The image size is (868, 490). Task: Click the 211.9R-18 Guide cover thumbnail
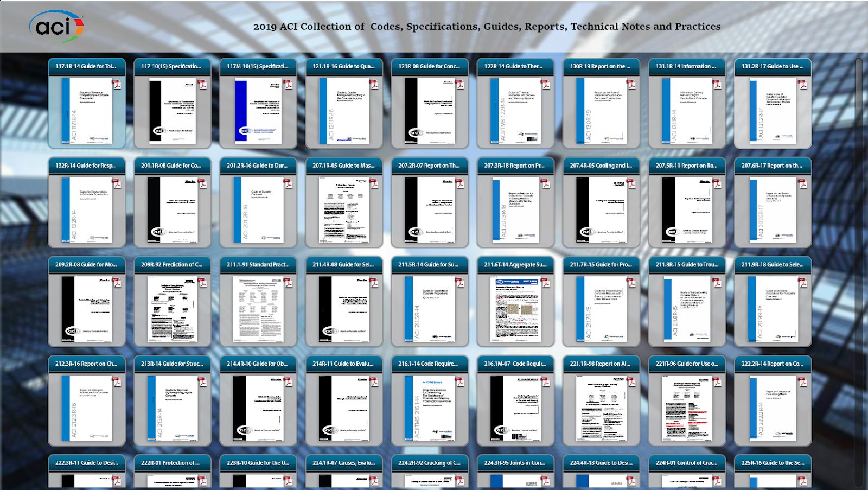(773, 309)
